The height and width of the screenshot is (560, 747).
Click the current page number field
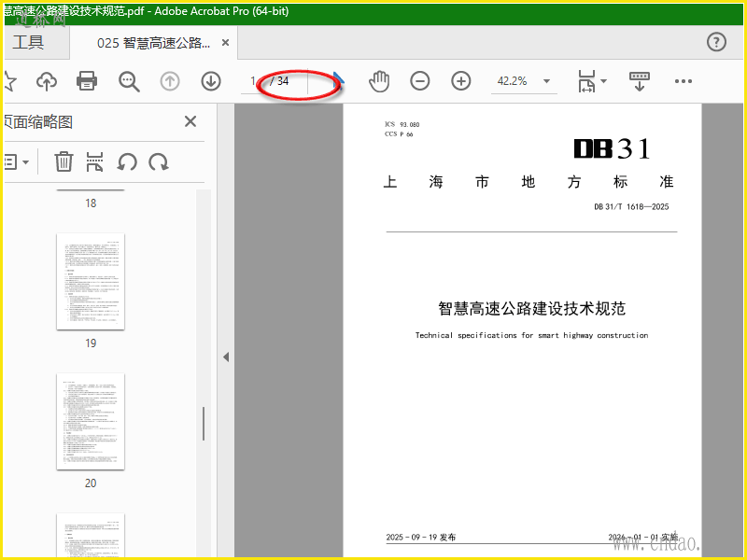(x=252, y=81)
